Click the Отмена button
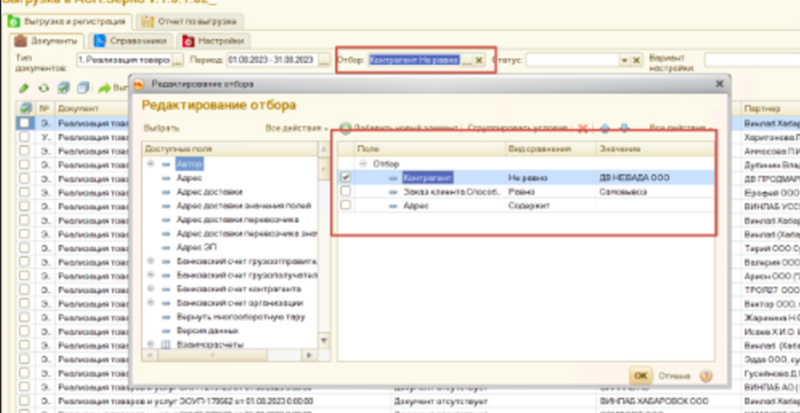The image size is (800, 413). (x=676, y=376)
